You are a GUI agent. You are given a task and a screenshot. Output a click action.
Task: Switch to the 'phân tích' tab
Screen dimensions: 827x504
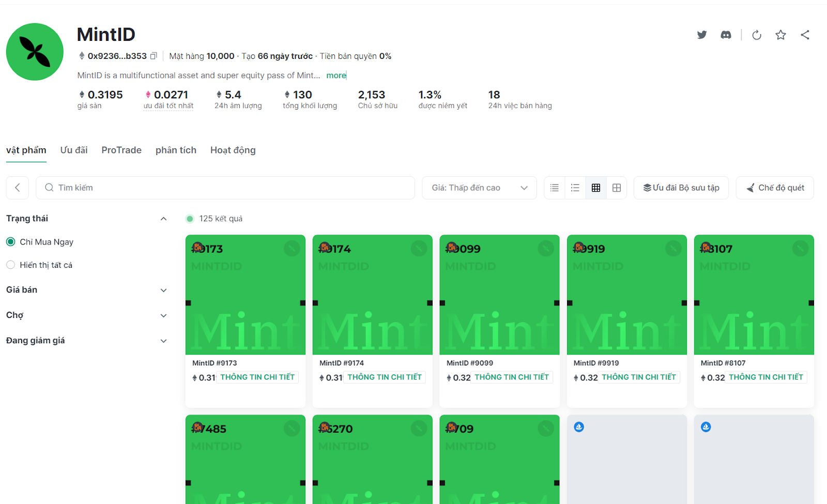(x=176, y=150)
